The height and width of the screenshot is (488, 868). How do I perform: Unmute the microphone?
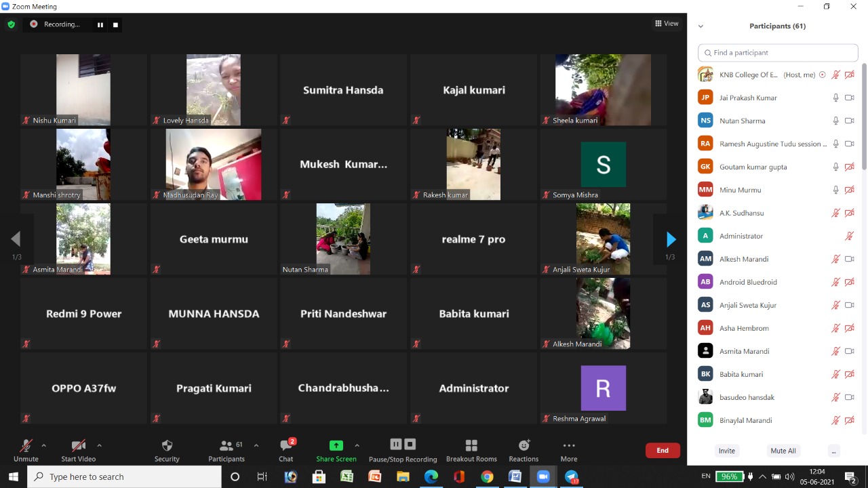(26, 450)
